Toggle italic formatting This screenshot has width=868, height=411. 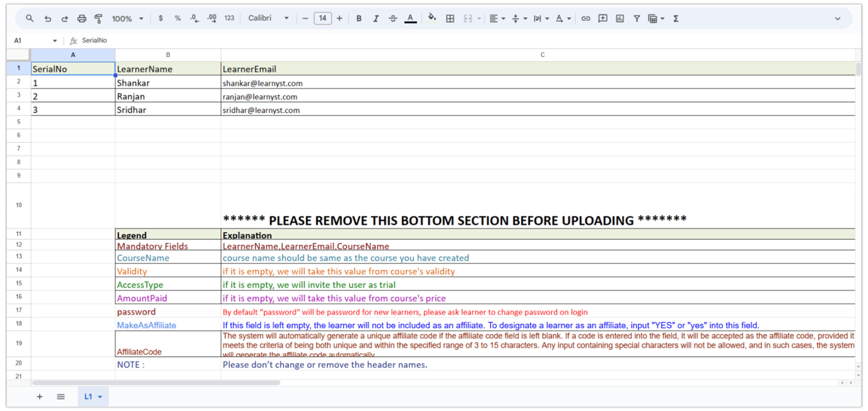(376, 18)
